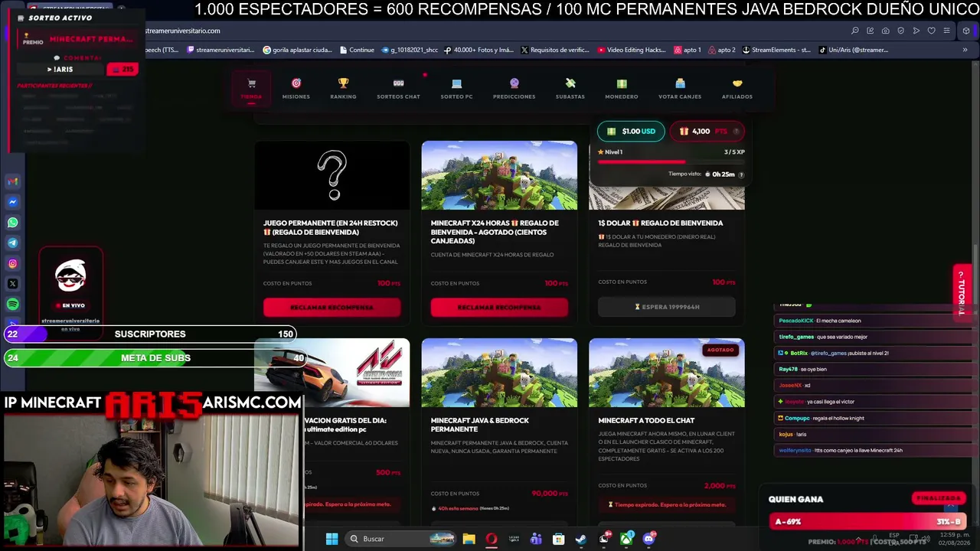Viewport: 980px width, 551px height.
Task: Open File Explorer from the taskbar
Action: pos(469,539)
